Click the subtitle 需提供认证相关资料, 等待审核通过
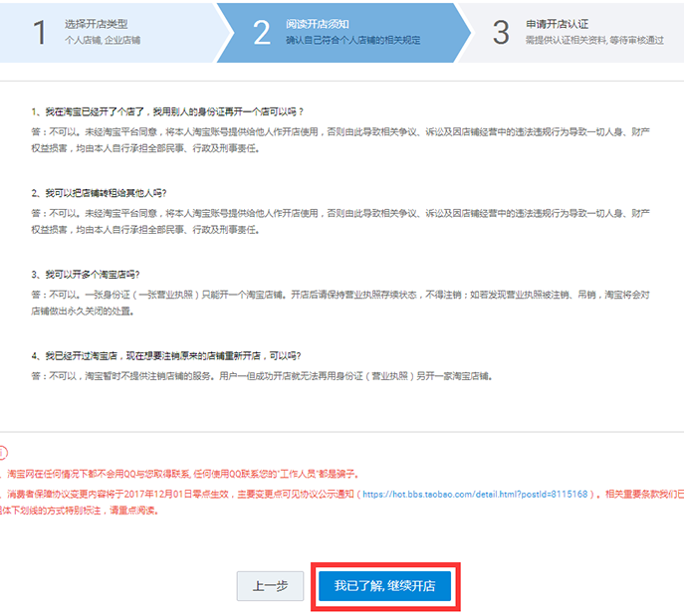Image resolution: width=684 pixels, height=616 pixels. click(x=594, y=40)
